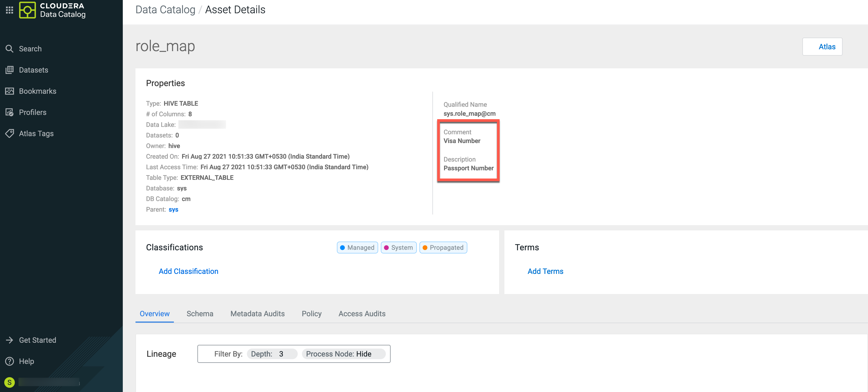Open Profilers via its sidebar icon

click(10, 112)
